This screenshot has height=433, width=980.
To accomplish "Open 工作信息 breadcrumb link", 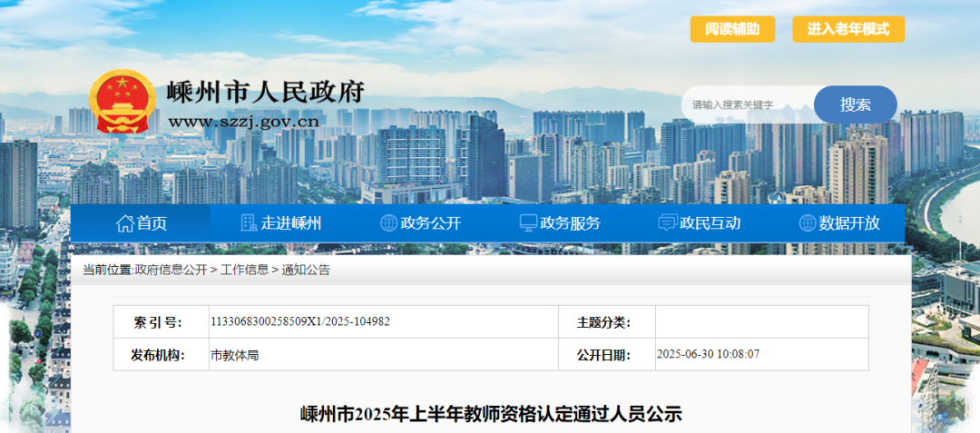I will (244, 270).
